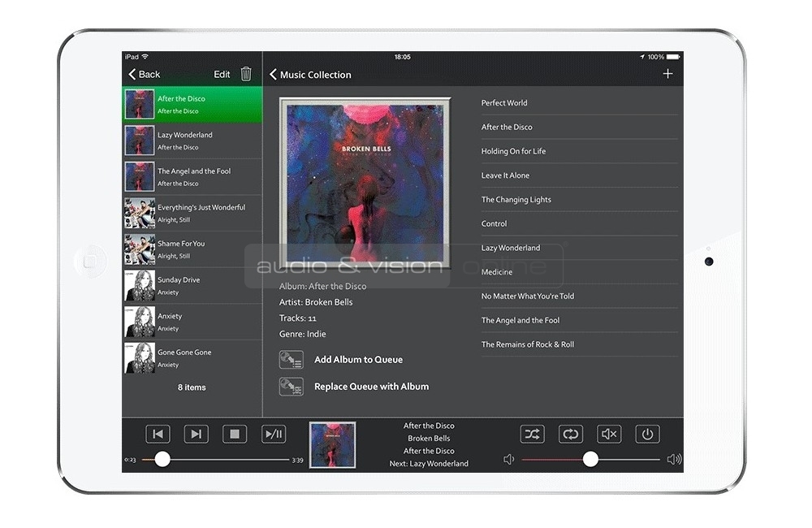Image resolution: width=812 pixels, height=528 pixels.
Task: Replace Queue with Album
Action: click(371, 387)
